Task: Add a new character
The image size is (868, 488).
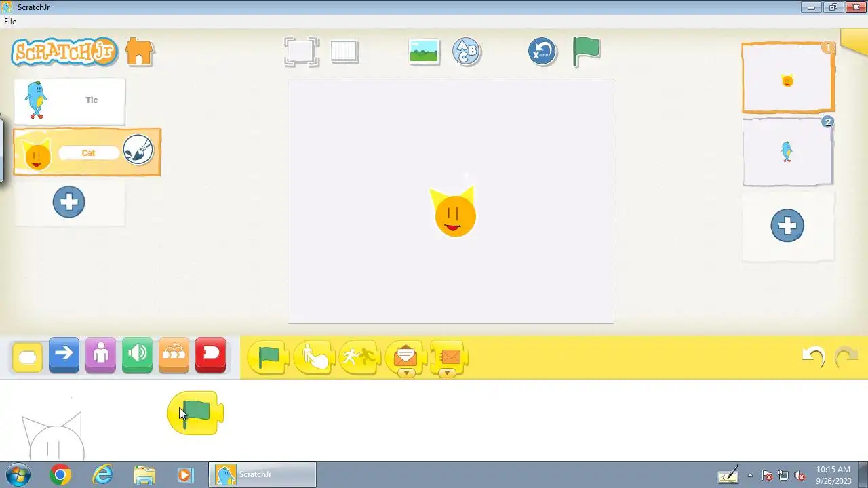Action: point(69,202)
